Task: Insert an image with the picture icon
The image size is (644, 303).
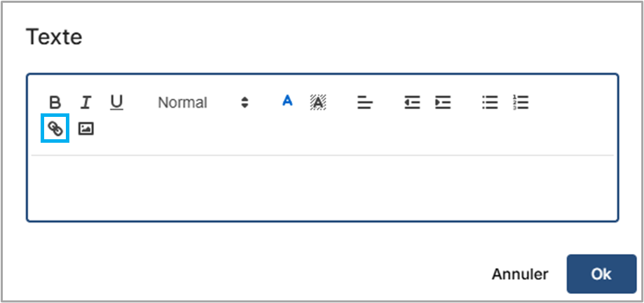Action: point(85,129)
